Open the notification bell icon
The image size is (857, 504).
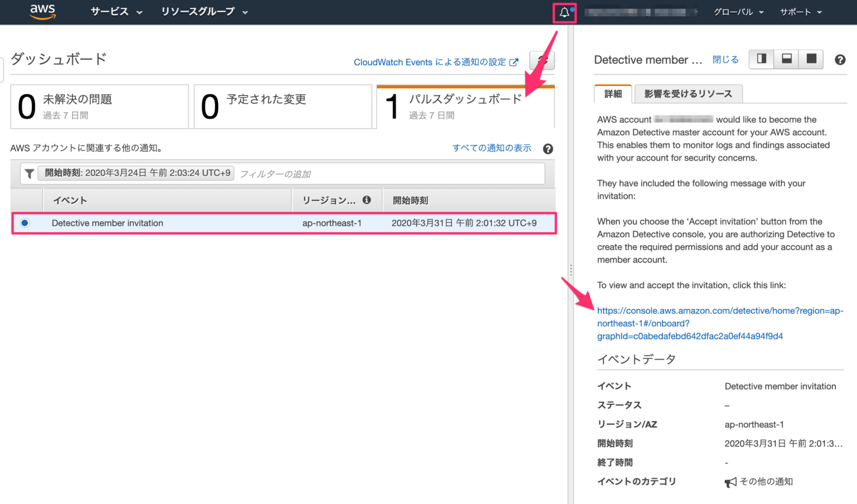(x=564, y=12)
